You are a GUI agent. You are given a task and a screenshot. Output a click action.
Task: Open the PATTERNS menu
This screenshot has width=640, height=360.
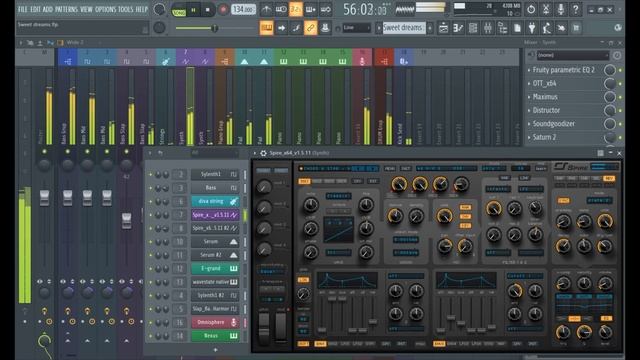[66, 9]
